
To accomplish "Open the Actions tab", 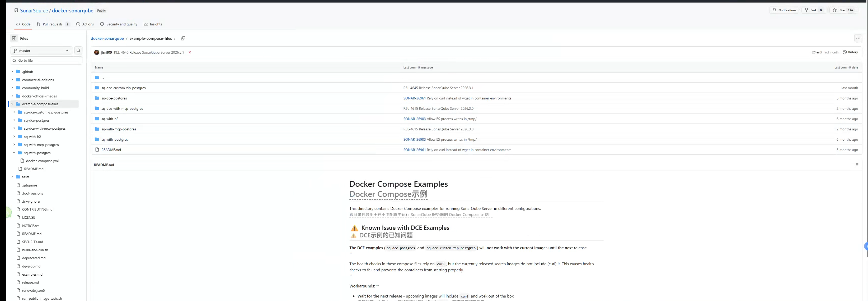I will coord(85,24).
